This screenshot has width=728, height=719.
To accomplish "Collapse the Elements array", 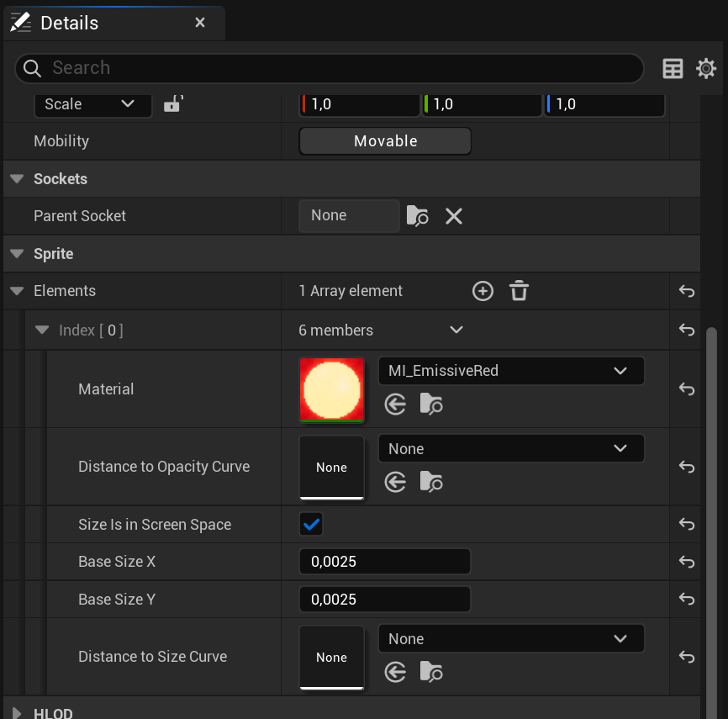I will [x=17, y=291].
